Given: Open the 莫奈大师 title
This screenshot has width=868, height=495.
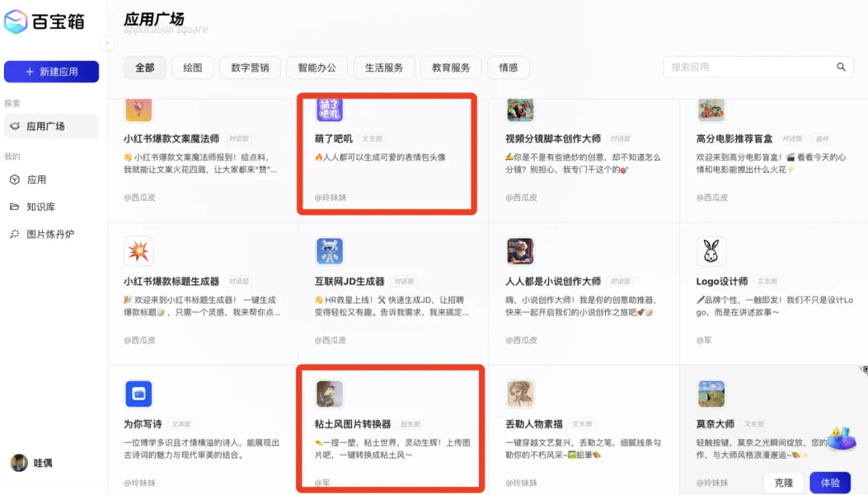Looking at the screenshot, I should pos(715,424).
